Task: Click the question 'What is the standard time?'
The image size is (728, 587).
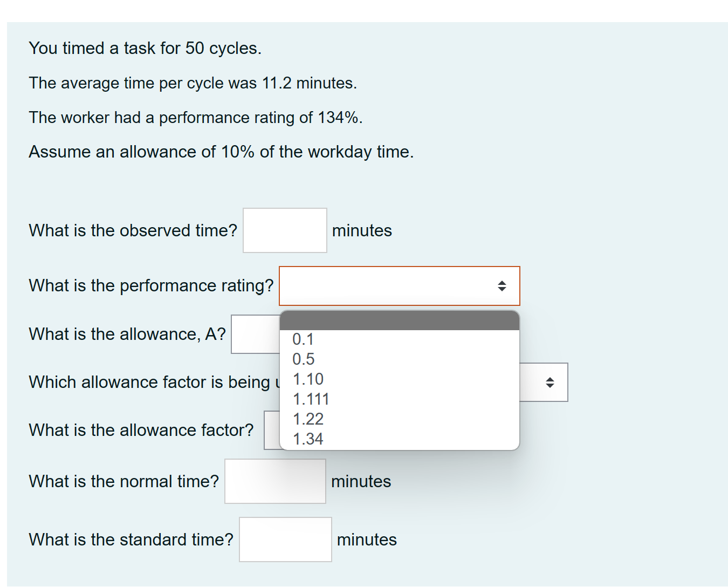Action: (131, 540)
